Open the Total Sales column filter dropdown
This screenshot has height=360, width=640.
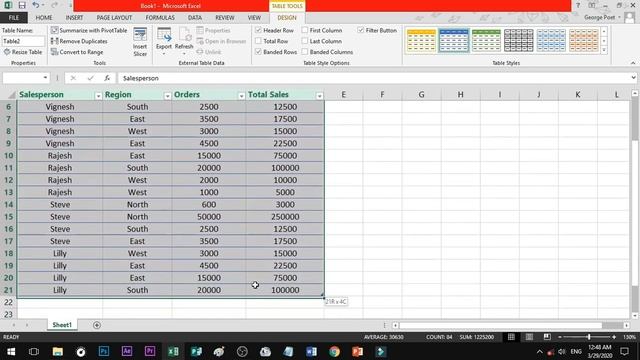click(x=320, y=96)
